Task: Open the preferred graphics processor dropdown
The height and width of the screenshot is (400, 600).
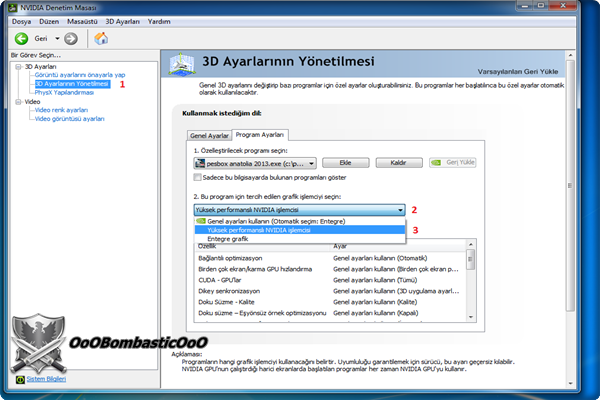Action: [299, 210]
